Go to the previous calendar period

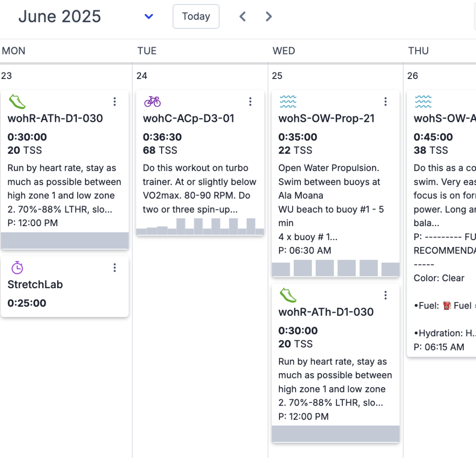(x=243, y=17)
